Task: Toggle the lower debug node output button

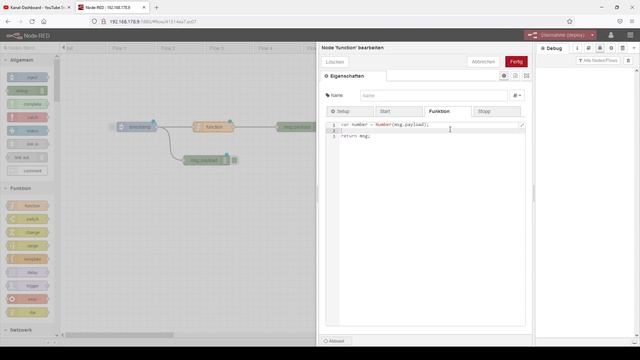Action: tap(235, 160)
